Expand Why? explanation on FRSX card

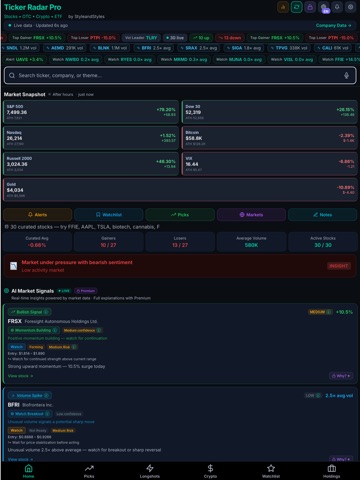[341, 376]
